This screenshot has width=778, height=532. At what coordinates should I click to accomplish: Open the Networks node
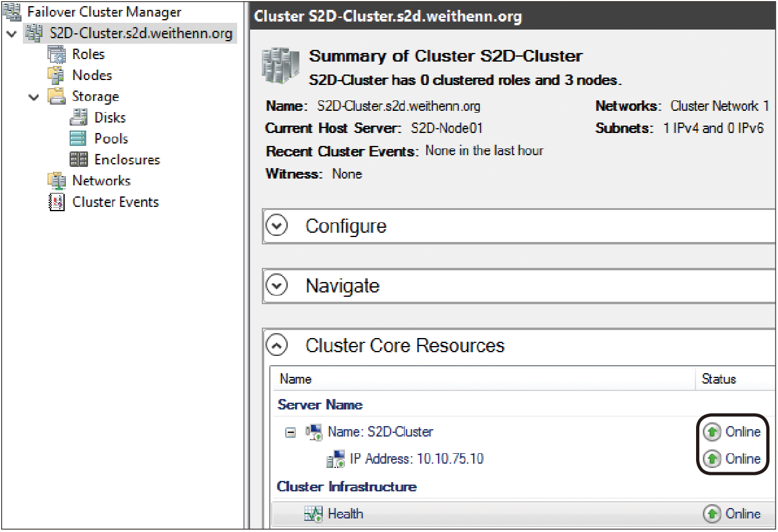(x=101, y=180)
